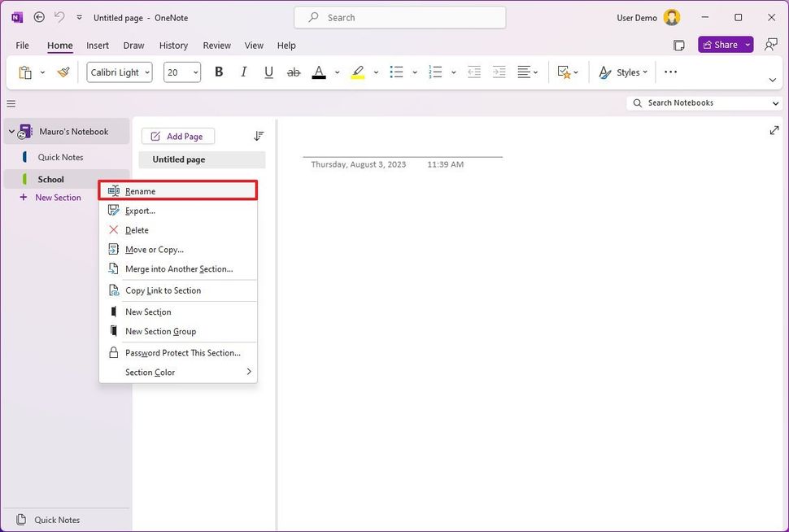Image resolution: width=789 pixels, height=532 pixels.
Task: Open the Paste icon options
Action: pos(42,72)
